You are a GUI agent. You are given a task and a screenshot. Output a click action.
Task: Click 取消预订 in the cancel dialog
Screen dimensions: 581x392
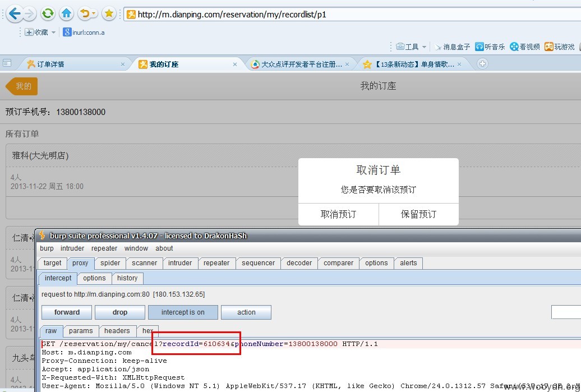pos(338,214)
